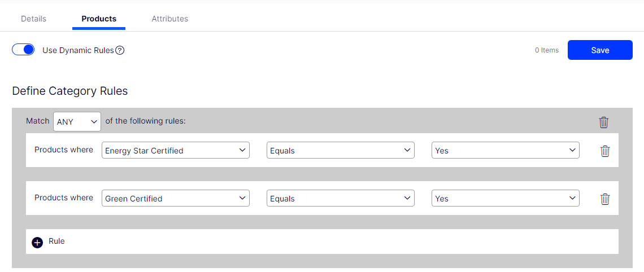Open the Match ANY dropdown

77,122
